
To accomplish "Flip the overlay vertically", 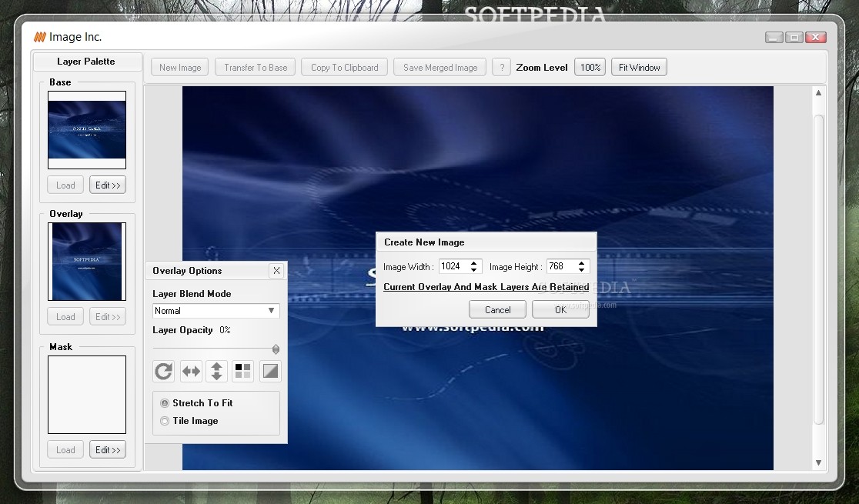I will 216,372.
